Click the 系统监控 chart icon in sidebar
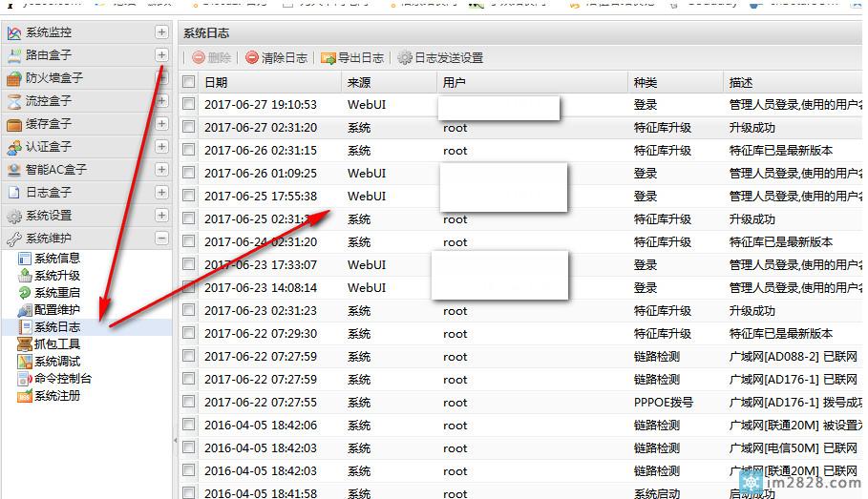Image resolution: width=868 pixels, height=499 pixels. click(x=14, y=33)
